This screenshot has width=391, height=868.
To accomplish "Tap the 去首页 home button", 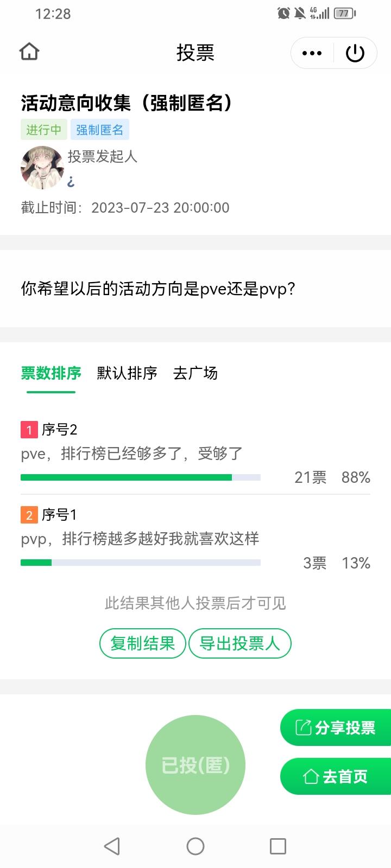I will 336,776.
